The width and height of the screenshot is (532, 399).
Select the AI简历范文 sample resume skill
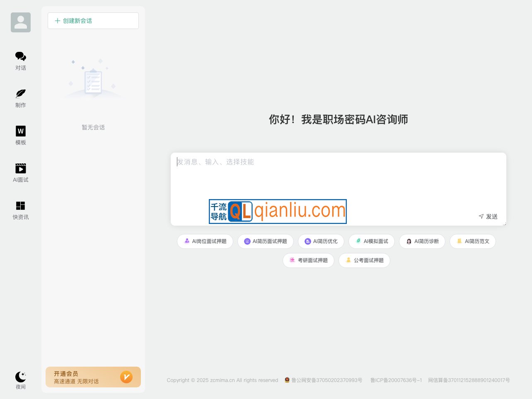(472, 241)
